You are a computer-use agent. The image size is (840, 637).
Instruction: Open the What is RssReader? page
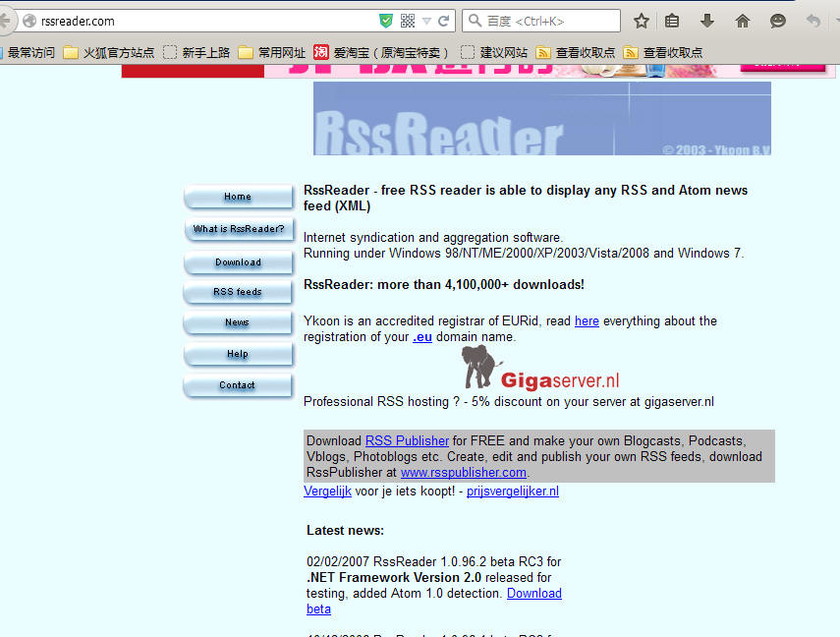tap(238, 229)
